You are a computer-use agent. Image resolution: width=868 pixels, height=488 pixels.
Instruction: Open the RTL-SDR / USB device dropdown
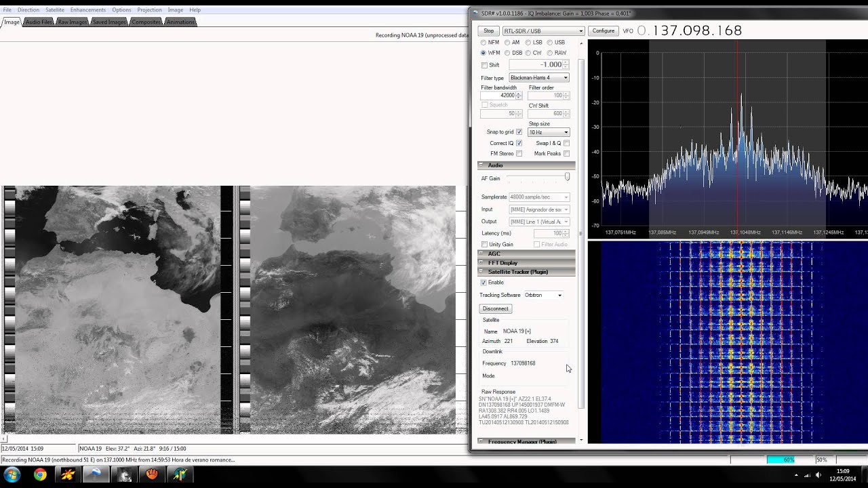click(x=543, y=31)
